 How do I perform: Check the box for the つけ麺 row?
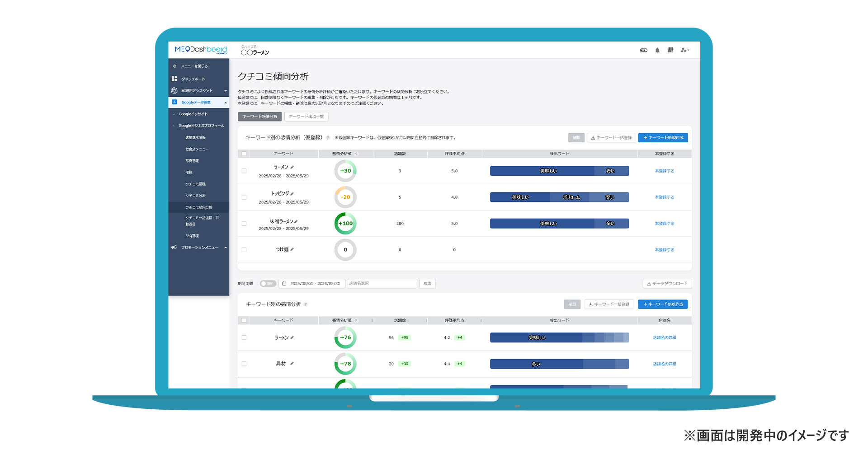coord(244,250)
